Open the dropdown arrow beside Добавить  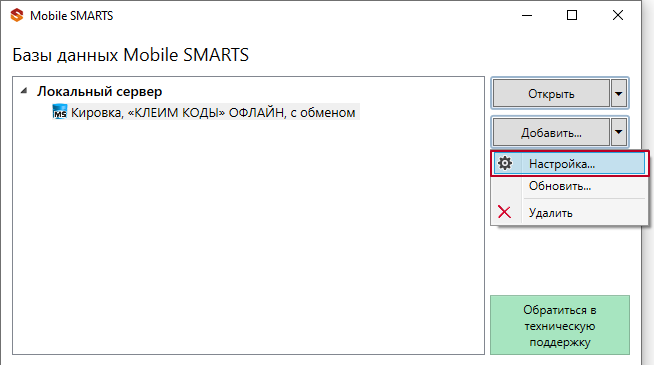(x=619, y=132)
